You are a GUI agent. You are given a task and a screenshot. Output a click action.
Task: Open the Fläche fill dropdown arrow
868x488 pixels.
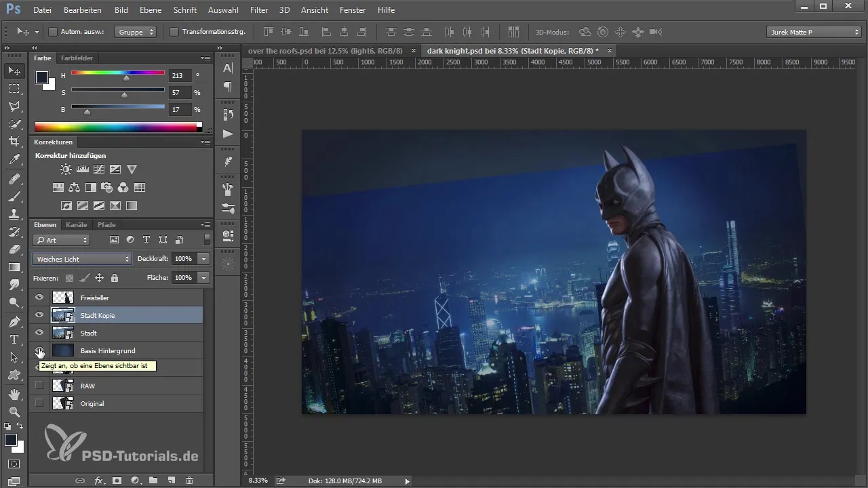204,278
